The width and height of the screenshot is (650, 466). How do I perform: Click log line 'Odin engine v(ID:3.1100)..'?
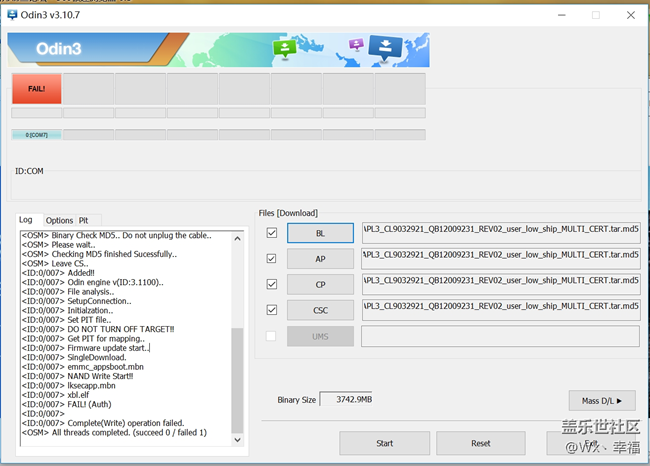[x=115, y=282]
